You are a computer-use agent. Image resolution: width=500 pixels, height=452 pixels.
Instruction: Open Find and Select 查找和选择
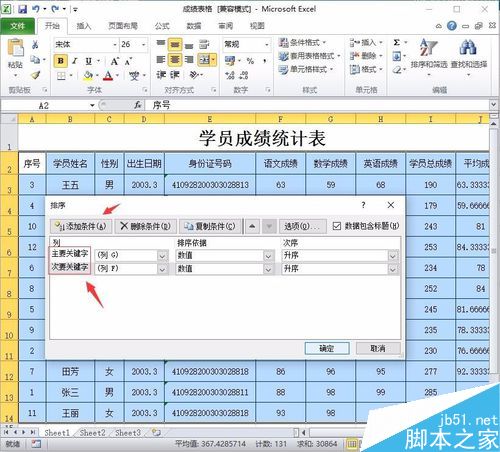pyautogui.click(x=469, y=57)
